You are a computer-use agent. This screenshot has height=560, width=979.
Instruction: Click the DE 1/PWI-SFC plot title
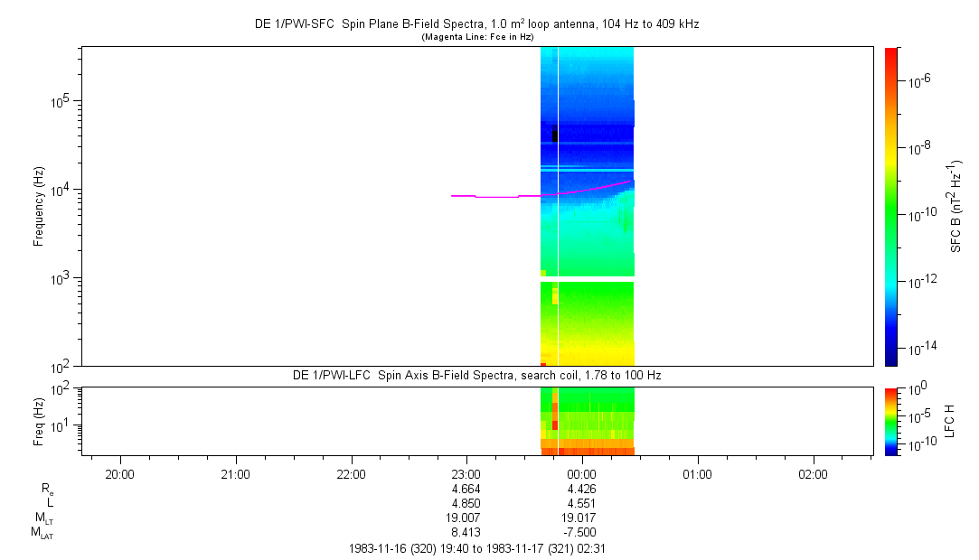coord(476,24)
